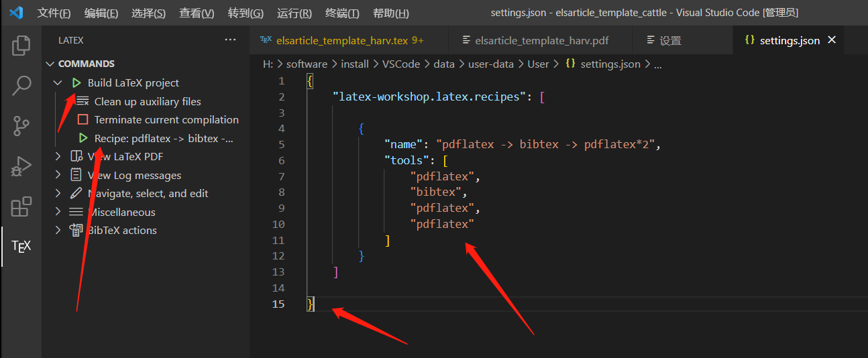Open the 转到(G) menu
The height and width of the screenshot is (358, 868).
pyautogui.click(x=246, y=13)
